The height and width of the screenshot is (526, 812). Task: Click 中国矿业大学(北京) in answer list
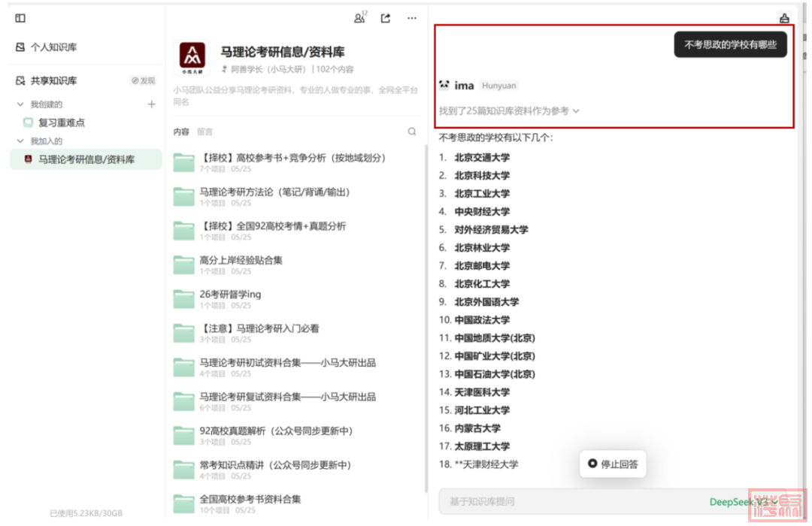[x=495, y=356]
